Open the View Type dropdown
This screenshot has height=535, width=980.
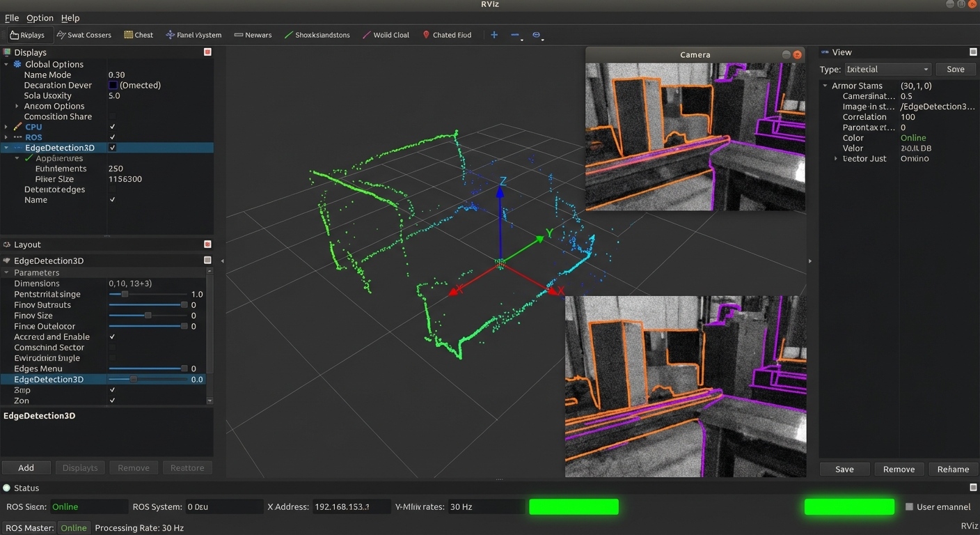[x=887, y=69]
